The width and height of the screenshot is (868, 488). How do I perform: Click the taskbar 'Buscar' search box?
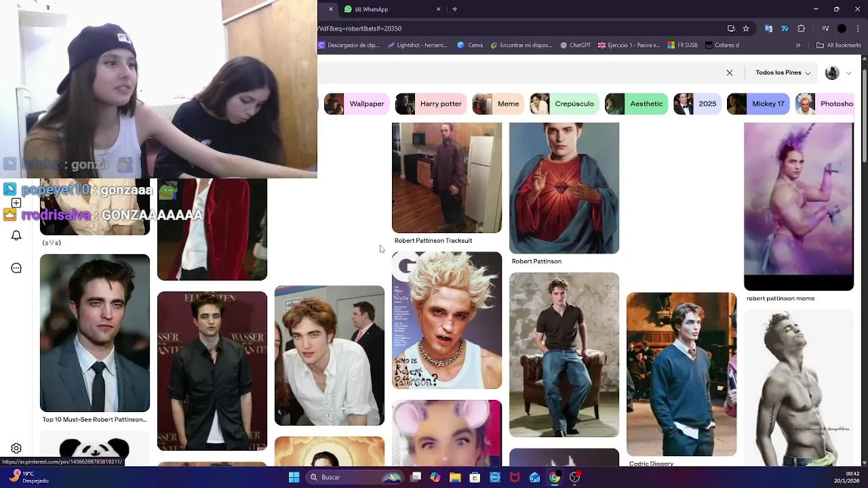click(x=355, y=477)
